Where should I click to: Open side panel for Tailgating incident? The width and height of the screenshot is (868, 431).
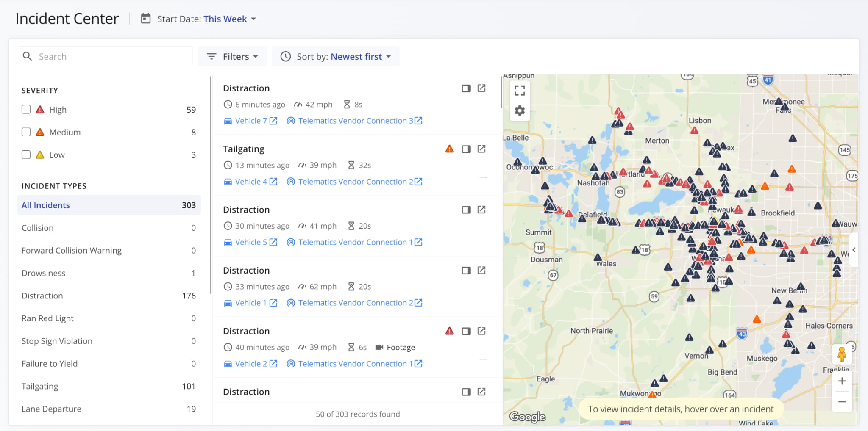[466, 149]
